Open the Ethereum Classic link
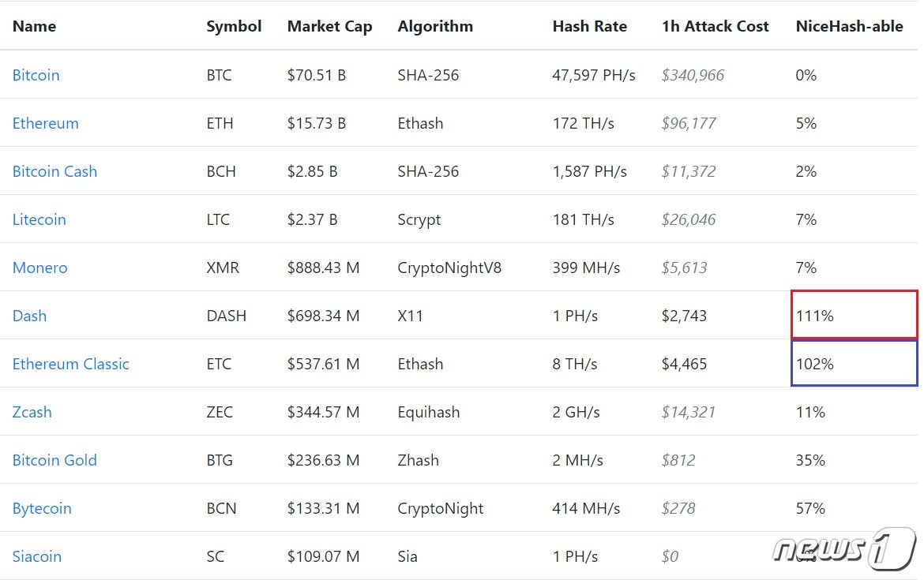 coord(71,364)
